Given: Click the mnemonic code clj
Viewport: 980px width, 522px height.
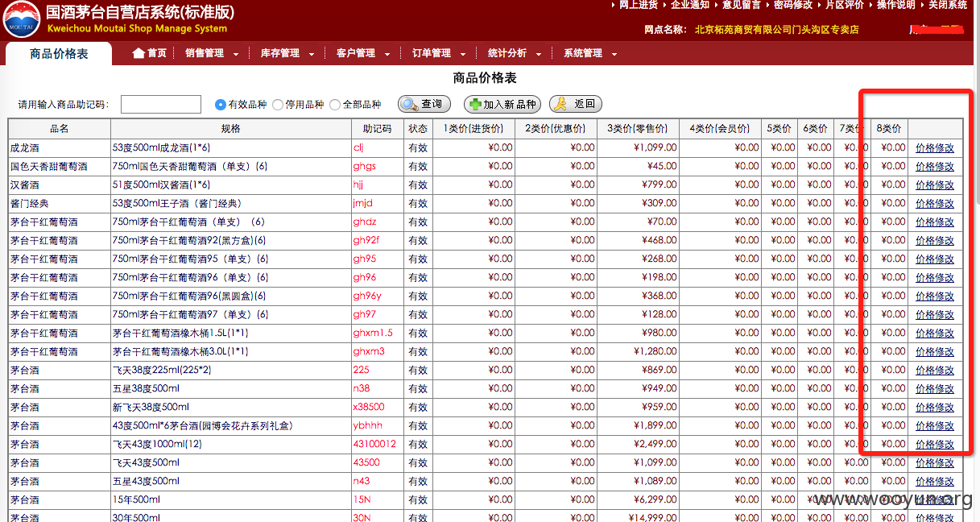Looking at the screenshot, I should pos(358,148).
